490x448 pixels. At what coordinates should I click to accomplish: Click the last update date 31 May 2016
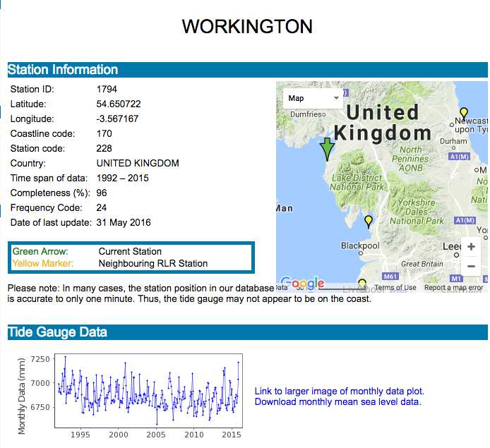(x=124, y=223)
